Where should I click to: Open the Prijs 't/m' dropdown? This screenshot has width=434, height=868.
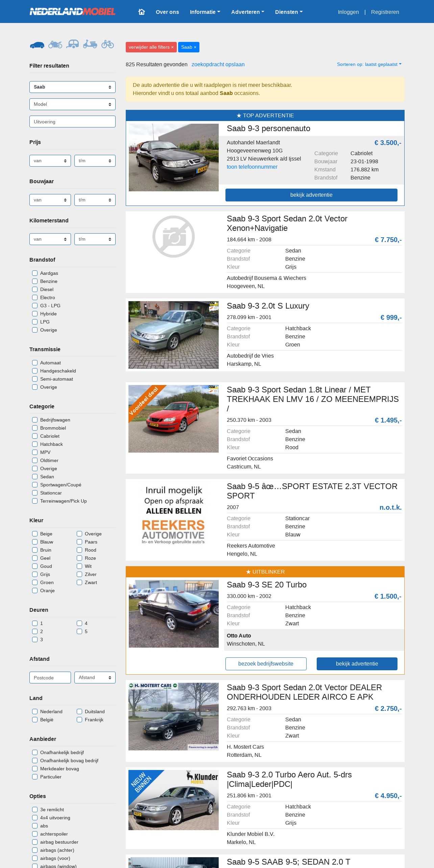95,161
